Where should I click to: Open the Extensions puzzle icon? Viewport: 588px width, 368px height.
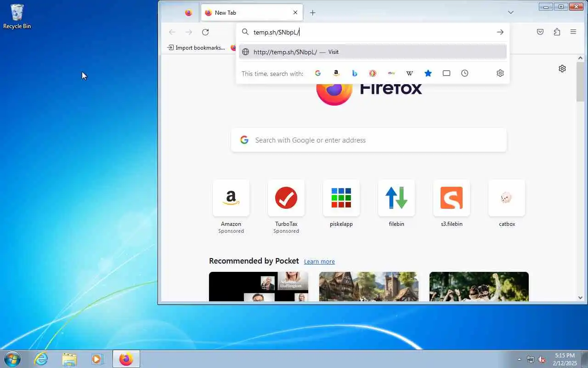pos(557,32)
